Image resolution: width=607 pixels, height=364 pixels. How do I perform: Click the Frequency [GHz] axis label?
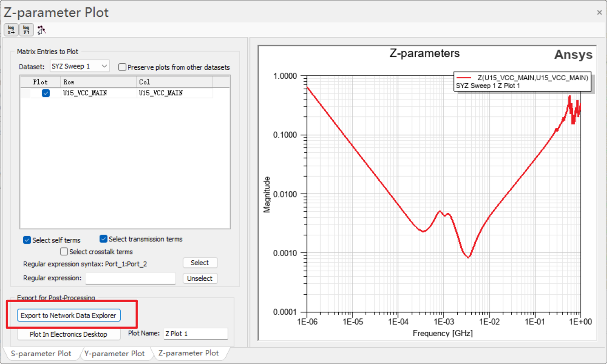[443, 334]
